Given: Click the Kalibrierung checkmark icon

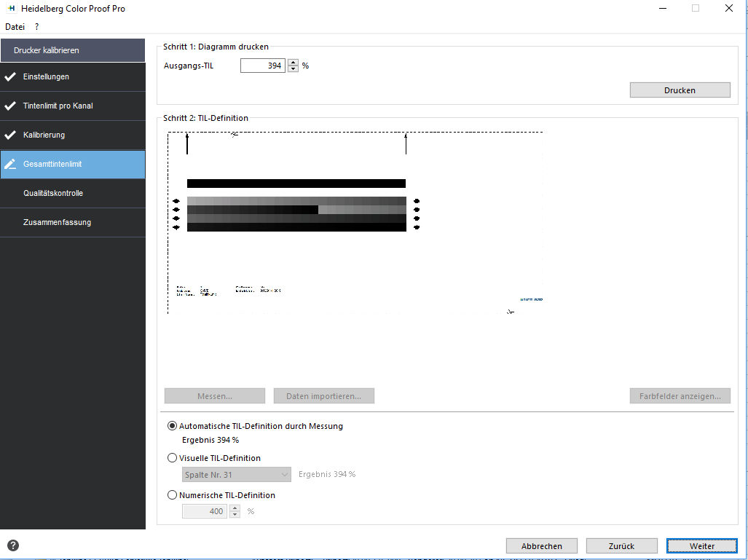Looking at the screenshot, I should pos(10,135).
